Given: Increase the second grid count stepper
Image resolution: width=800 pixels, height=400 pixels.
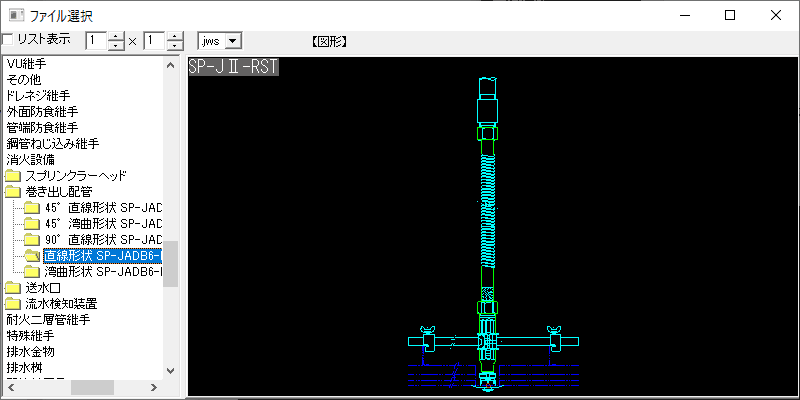Looking at the screenshot, I should pos(175,36).
